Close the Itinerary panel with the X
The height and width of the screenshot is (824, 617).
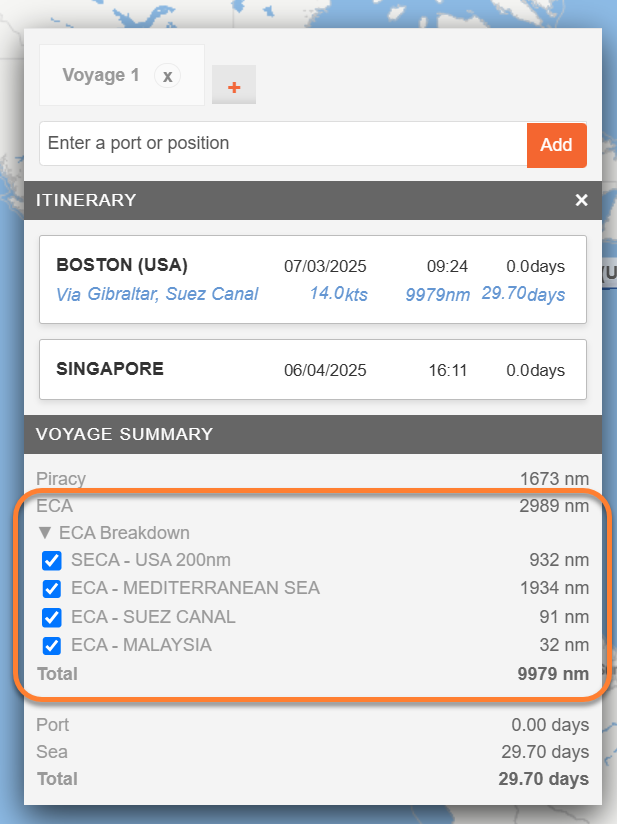point(581,200)
